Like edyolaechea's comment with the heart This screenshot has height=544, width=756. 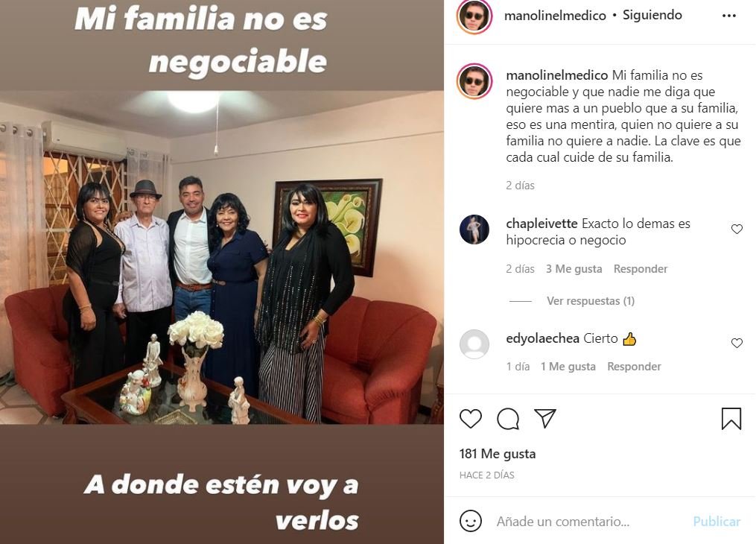737,343
